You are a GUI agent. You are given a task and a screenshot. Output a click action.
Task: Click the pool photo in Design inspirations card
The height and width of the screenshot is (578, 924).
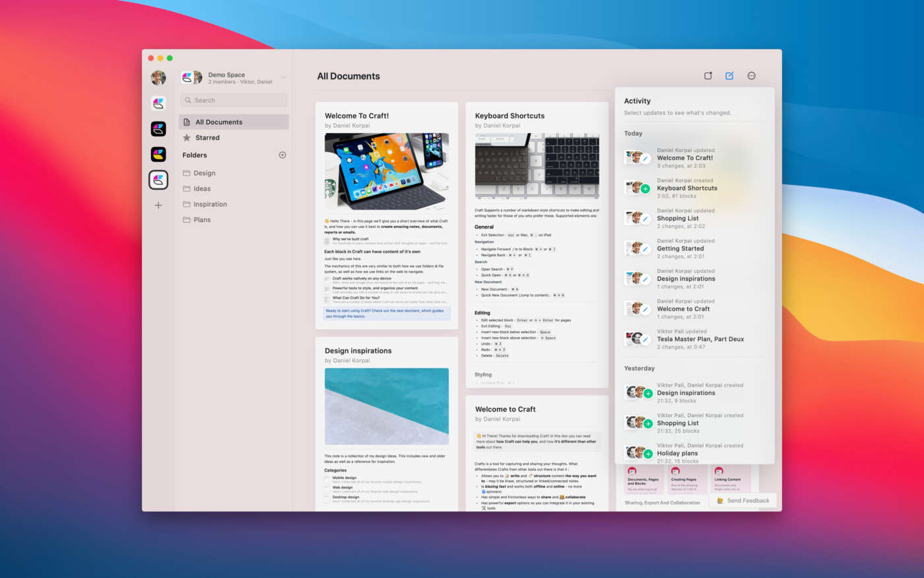point(387,406)
